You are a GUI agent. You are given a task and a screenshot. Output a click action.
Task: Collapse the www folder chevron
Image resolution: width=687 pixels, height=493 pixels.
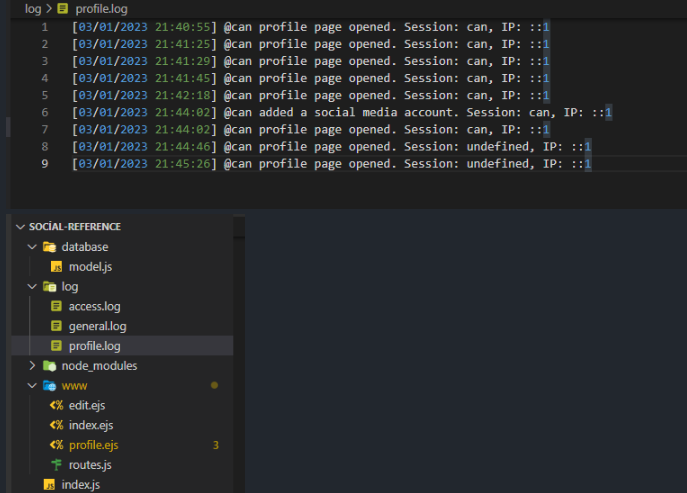point(32,386)
